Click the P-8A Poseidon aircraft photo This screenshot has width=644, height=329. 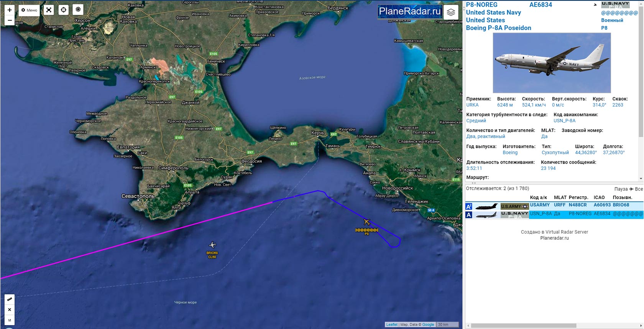552,63
